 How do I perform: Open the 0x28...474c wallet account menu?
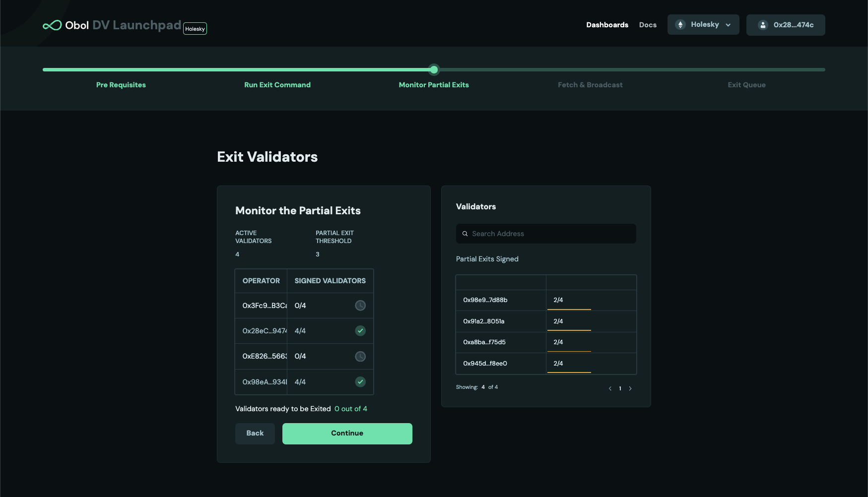(786, 25)
